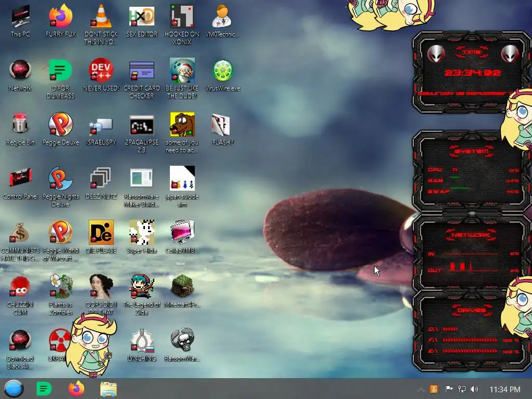Click the volume speaker tray icon
532x399 pixels.
point(474,389)
